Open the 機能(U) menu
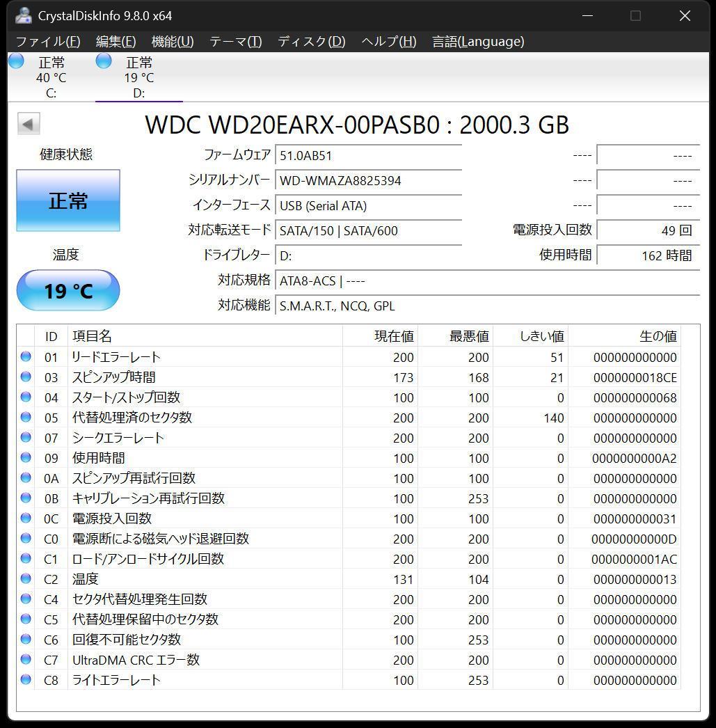Image resolution: width=716 pixels, height=728 pixels. (173, 42)
